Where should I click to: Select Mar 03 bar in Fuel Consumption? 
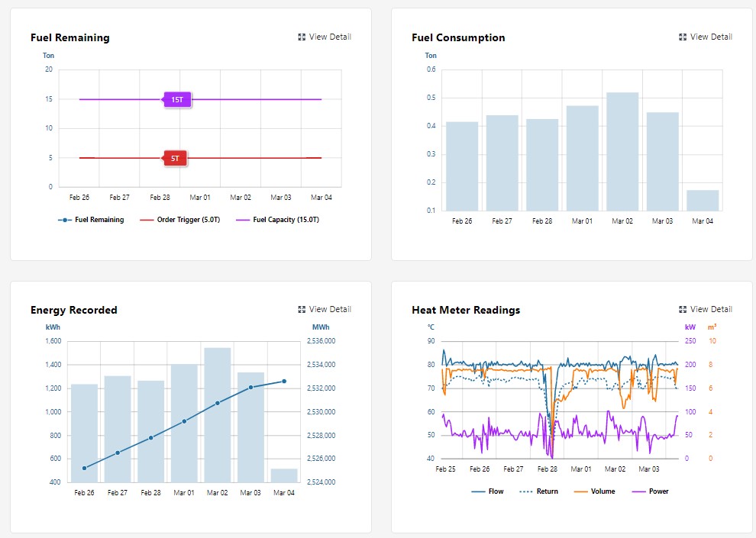pos(663,161)
